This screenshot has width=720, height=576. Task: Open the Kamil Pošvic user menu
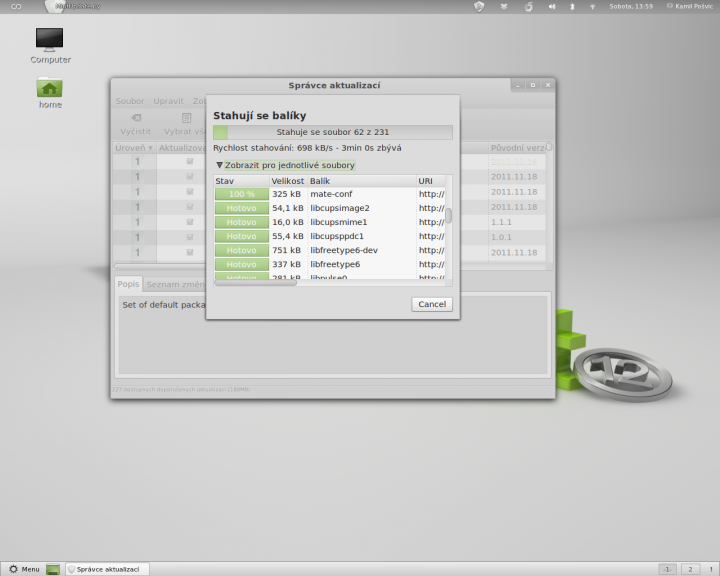pos(690,6)
